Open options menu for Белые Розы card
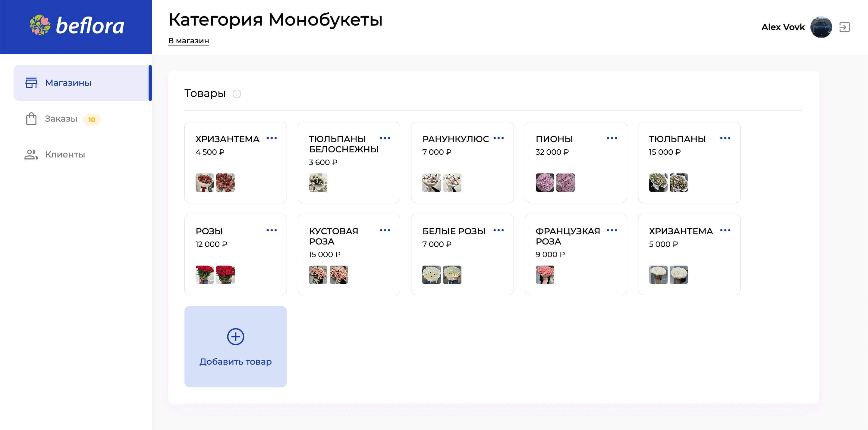Image resolution: width=868 pixels, height=430 pixels. click(498, 230)
